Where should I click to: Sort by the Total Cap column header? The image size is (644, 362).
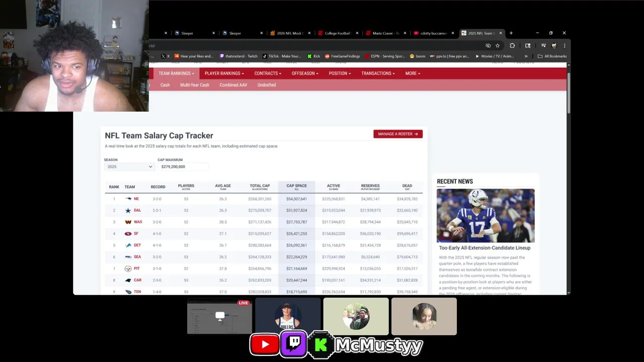pos(260,187)
